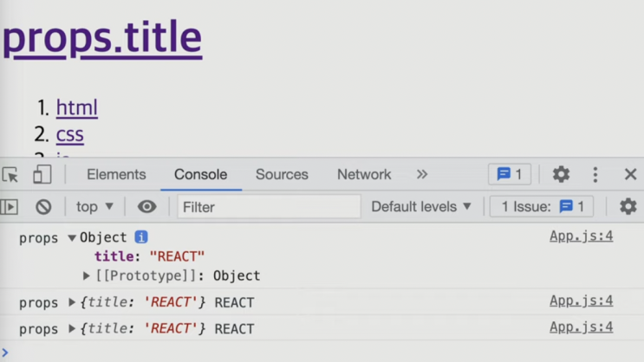The width and height of the screenshot is (644, 362).
Task: Clear the console with the ban icon
Action: point(43,207)
